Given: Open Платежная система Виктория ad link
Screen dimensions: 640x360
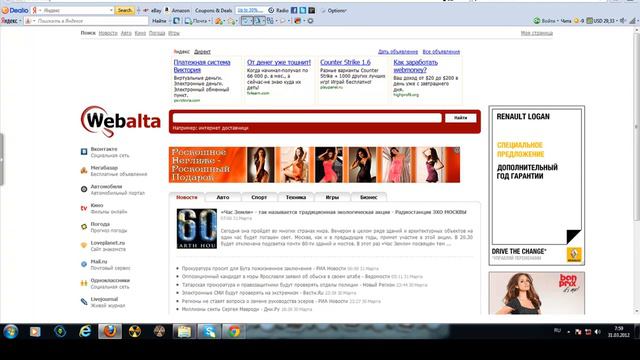Looking at the screenshot, I should [202, 66].
